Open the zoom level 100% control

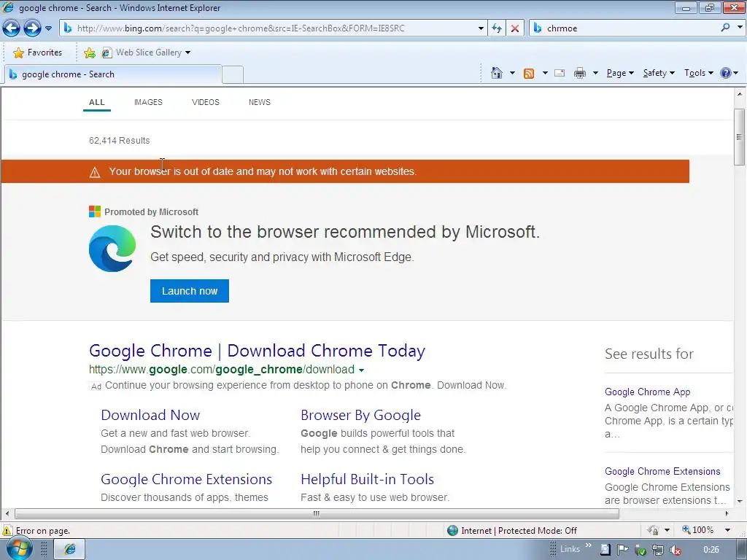click(x=698, y=530)
